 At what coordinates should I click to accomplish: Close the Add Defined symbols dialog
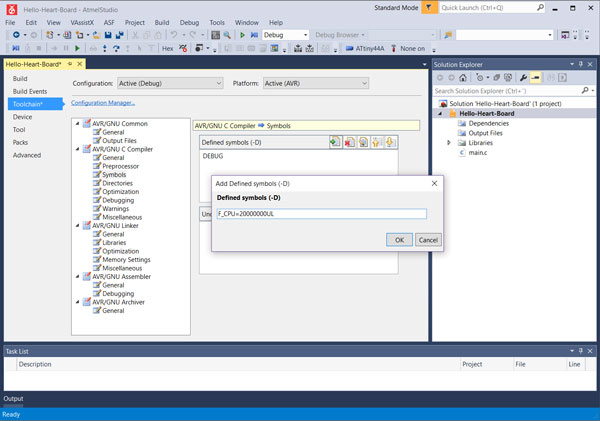pos(434,183)
